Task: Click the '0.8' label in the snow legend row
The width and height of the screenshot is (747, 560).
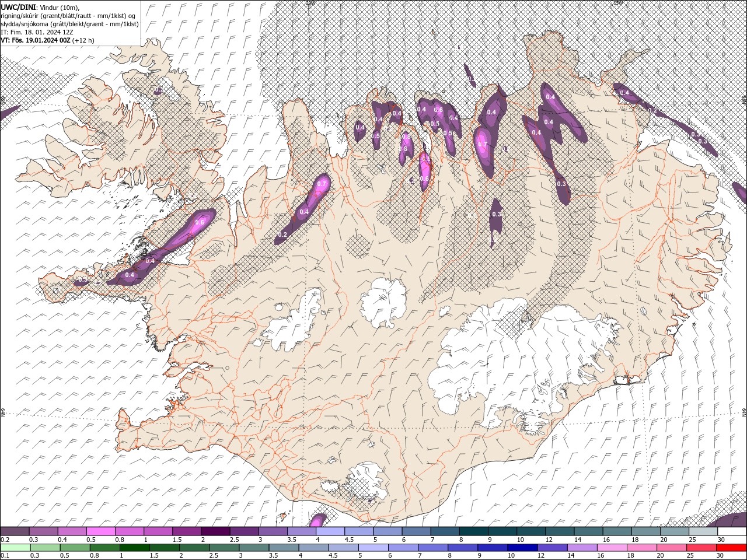Action: point(120,540)
